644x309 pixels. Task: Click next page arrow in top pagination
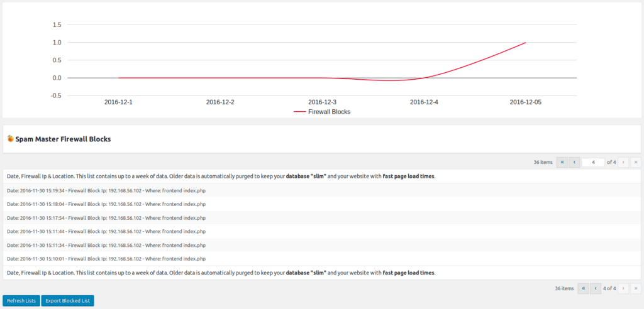pyautogui.click(x=623, y=162)
